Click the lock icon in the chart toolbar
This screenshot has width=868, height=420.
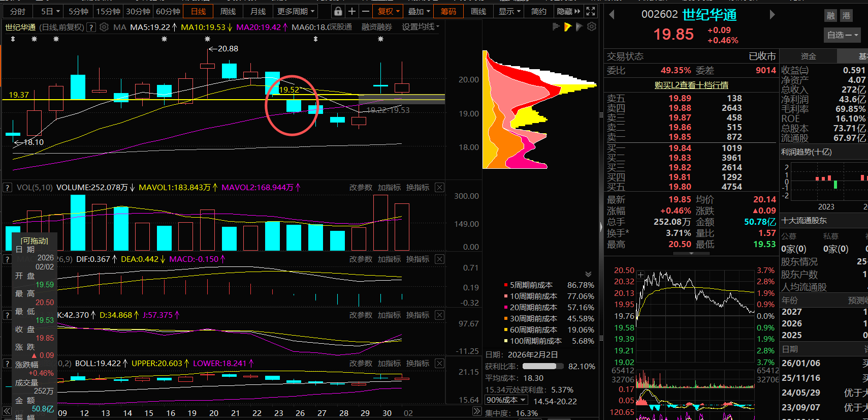(x=338, y=11)
